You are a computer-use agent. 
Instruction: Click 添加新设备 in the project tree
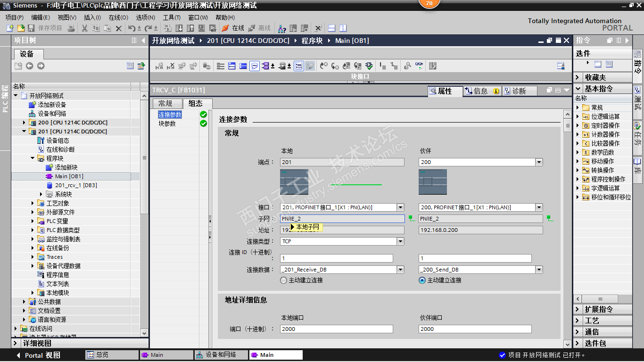[x=52, y=105]
